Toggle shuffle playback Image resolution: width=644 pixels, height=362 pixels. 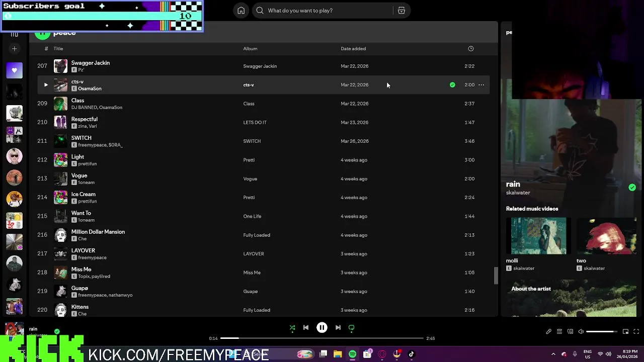tap(292, 328)
